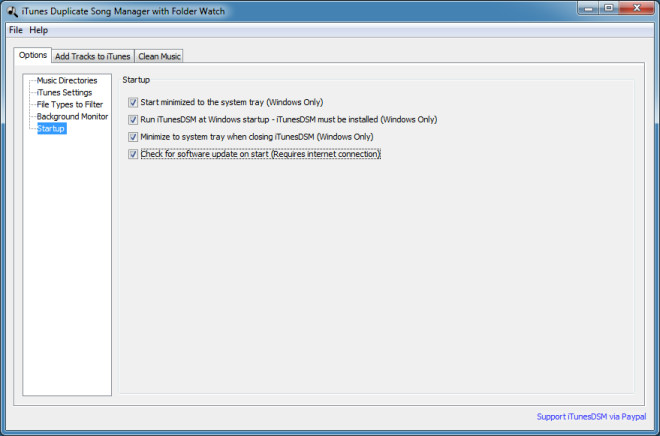Close the iTunes Duplicate Song Manager window
The height and width of the screenshot is (436, 660).
(636, 8)
